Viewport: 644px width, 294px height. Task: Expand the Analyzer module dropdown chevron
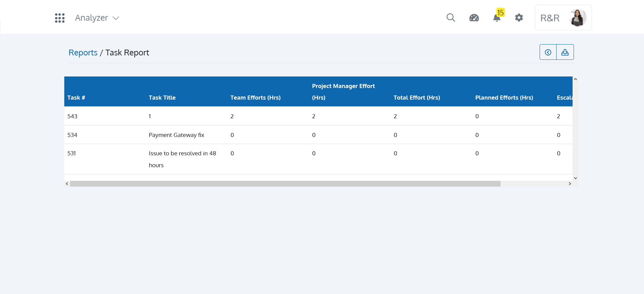(116, 18)
